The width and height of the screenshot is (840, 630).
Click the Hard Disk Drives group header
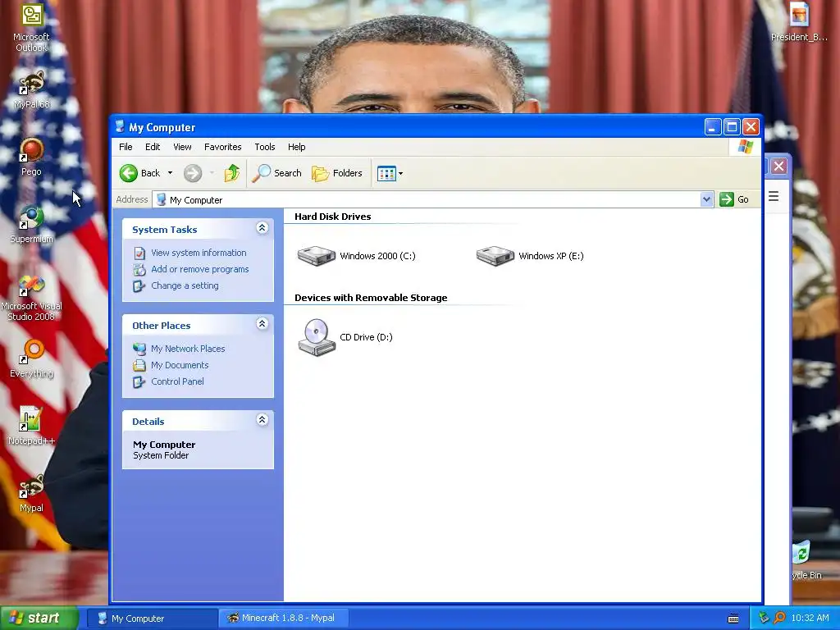333,217
